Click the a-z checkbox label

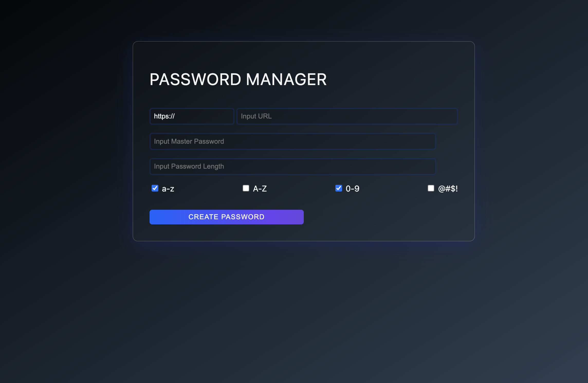click(168, 188)
